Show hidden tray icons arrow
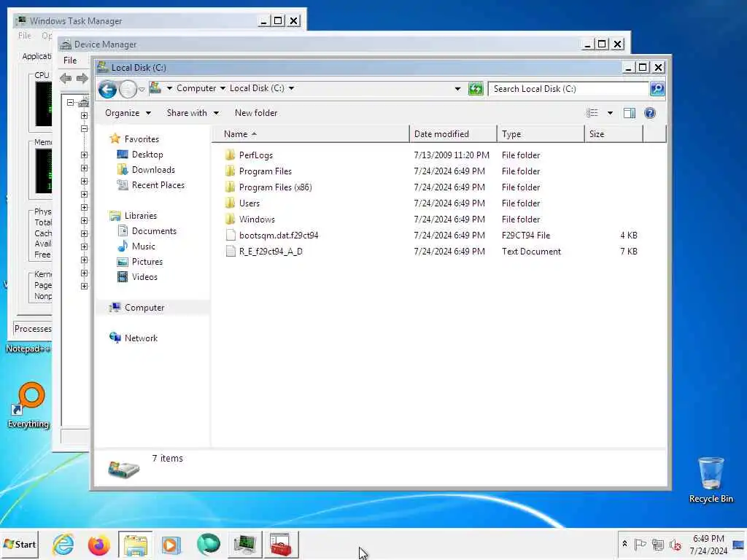747x560 pixels. click(x=624, y=544)
